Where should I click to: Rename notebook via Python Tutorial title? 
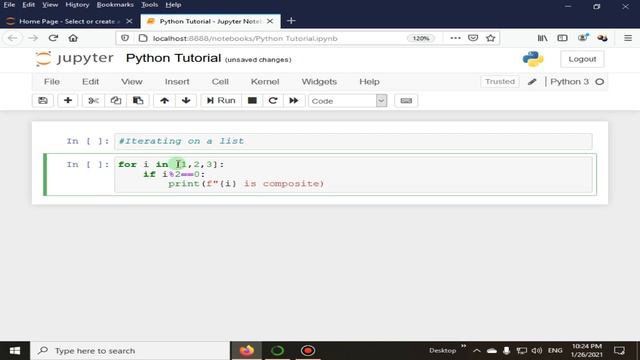(x=173, y=58)
